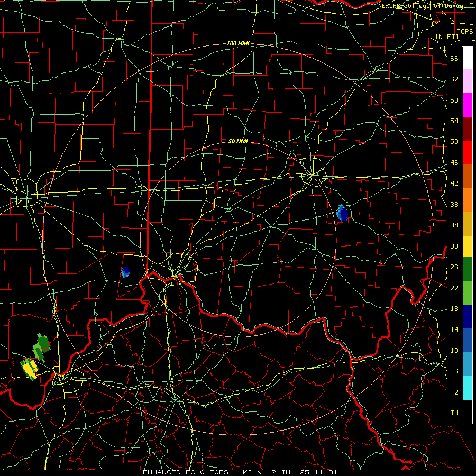Click the green echo cell in the southwest
The image size is (476, 476).
coord(41,347)
